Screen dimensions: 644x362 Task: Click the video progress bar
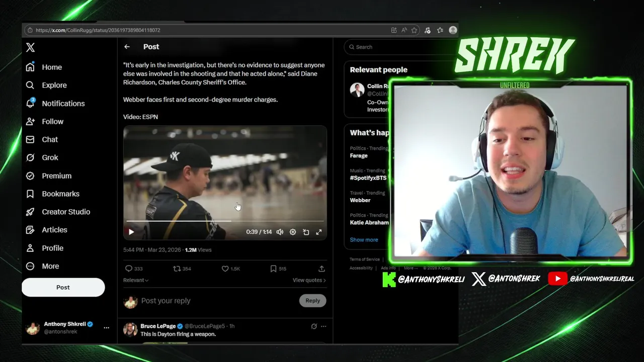click(224, 221)
